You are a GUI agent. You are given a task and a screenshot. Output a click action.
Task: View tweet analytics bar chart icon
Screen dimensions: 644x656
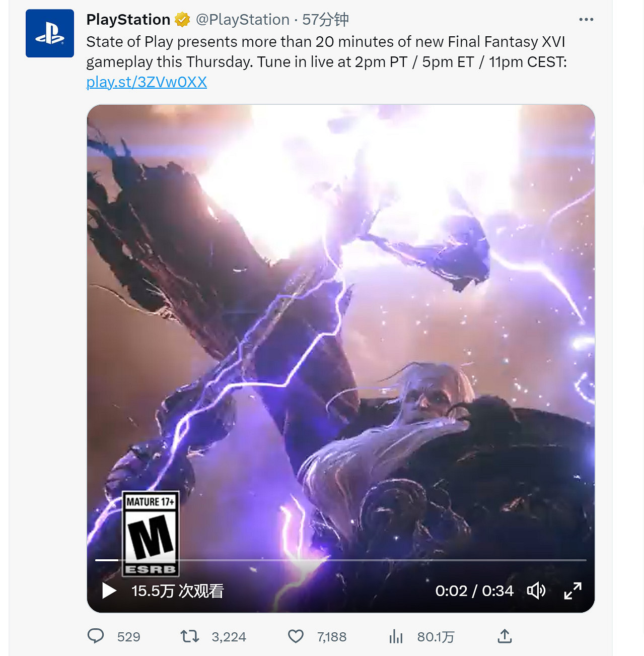[396, 636]
